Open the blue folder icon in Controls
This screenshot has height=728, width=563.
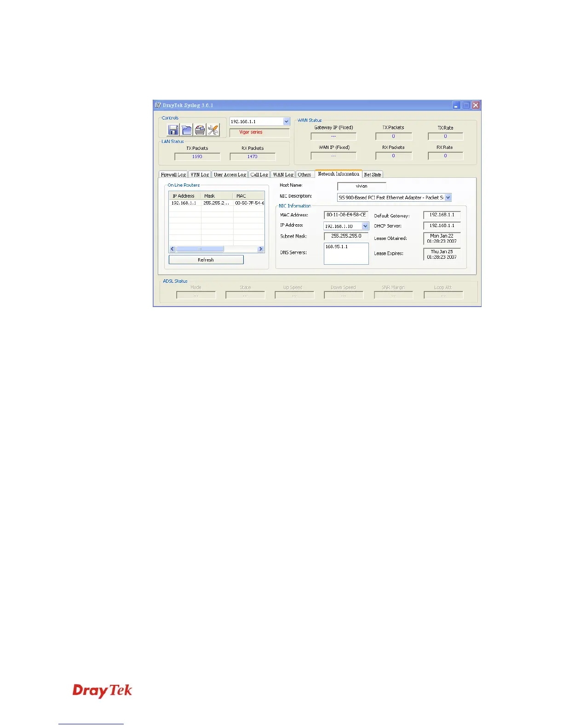[x=186, y=130]
